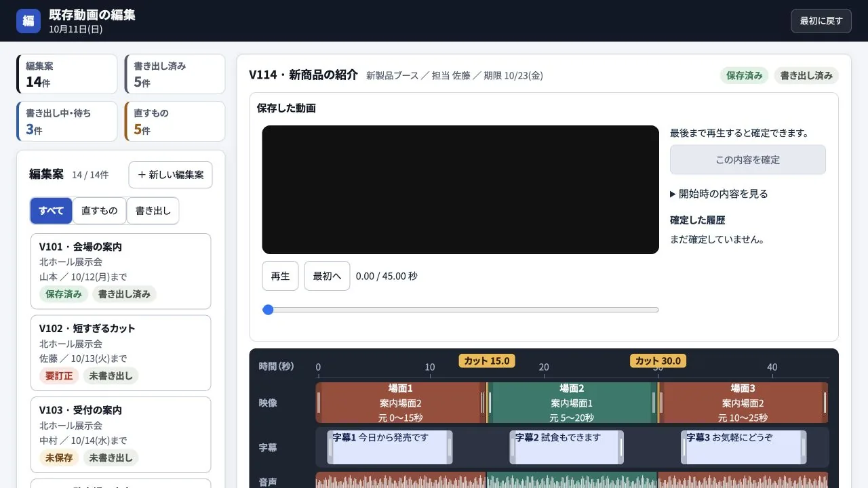
Task: Open V101・会場の案内 list item
Action: pyautogui.click(x=121, y=271)
